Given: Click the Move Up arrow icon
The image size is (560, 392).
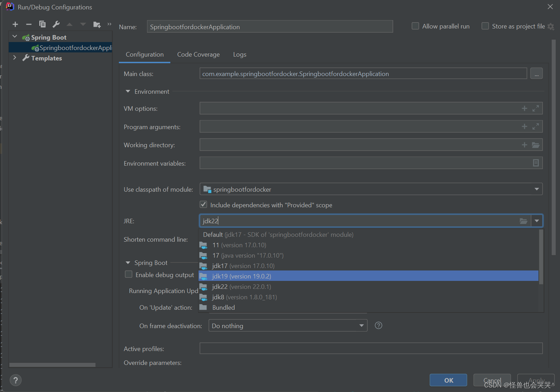Looking at the screenshot, I should point(70,24).
